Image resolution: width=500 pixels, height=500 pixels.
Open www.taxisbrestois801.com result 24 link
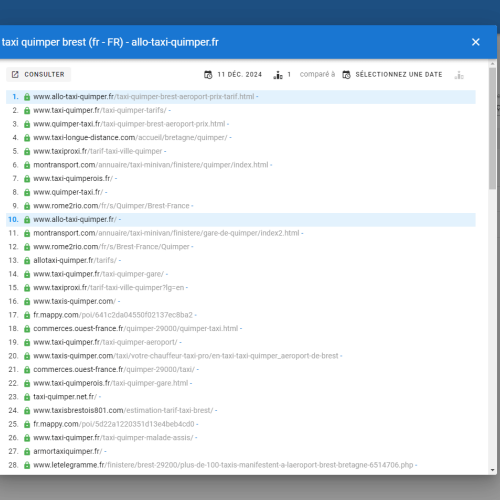[x=123, y=410]
